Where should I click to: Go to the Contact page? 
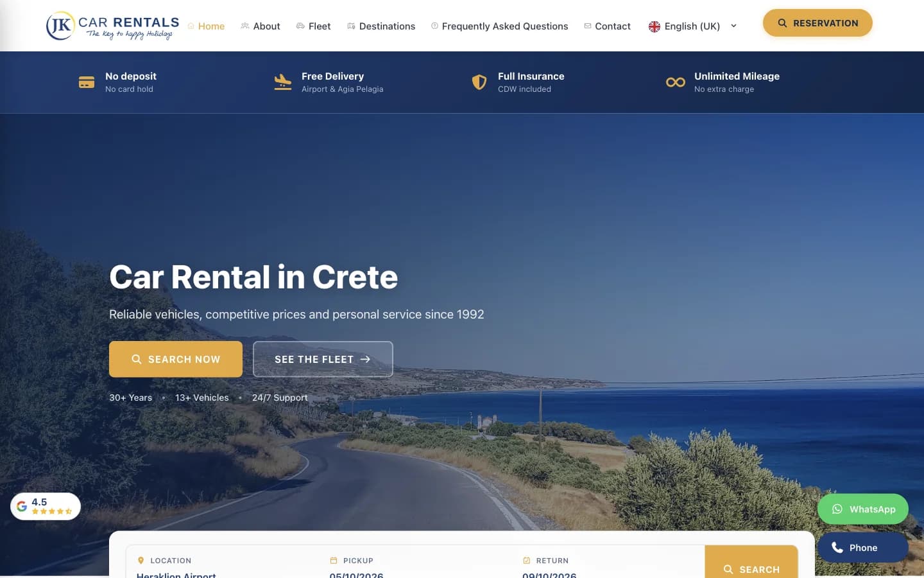[607, 26]
